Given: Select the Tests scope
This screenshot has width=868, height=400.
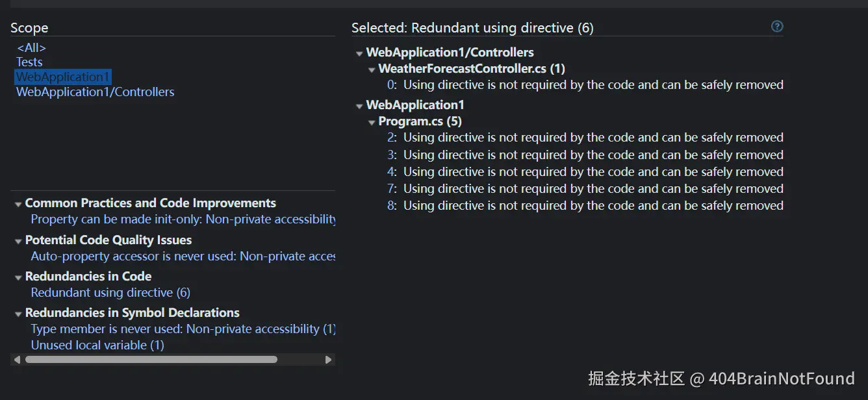Looking at the screenshot, I should (x=29, y=62).
